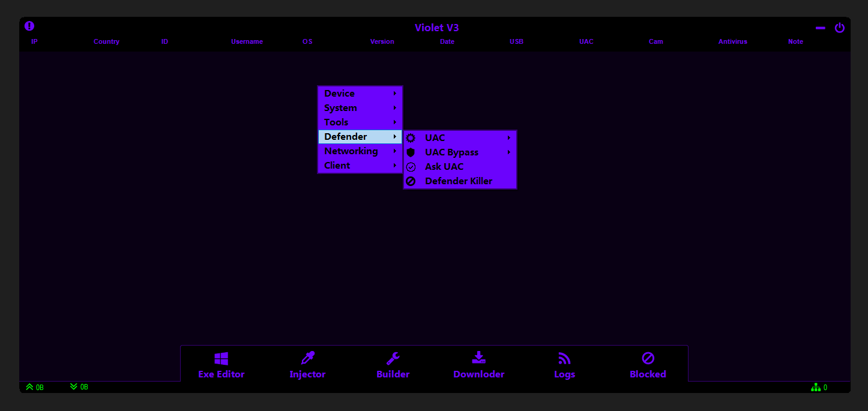
Task: Click the UAC gear icon
Action: point(411,138)
